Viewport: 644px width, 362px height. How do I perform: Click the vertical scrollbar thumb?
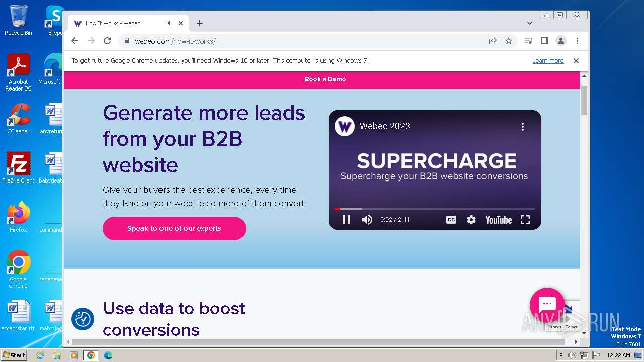click(x=584, y=101)
